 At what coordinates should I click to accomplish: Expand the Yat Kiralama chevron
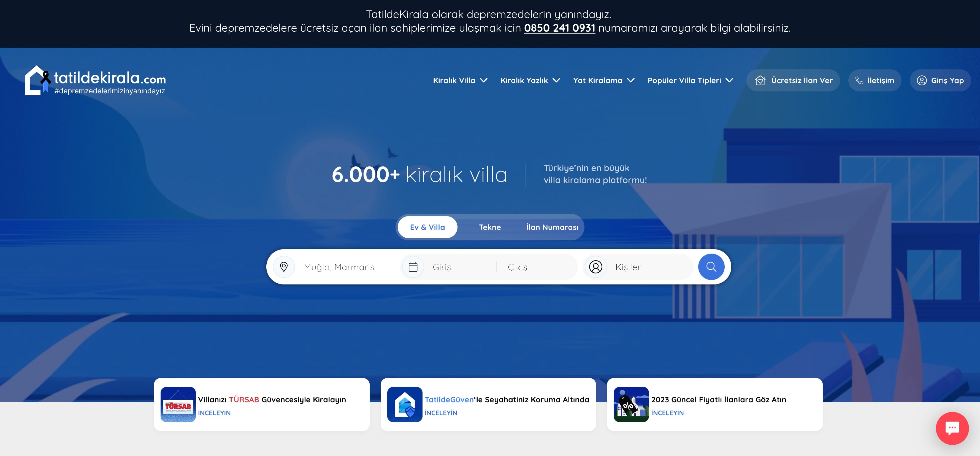coord(631,80)
